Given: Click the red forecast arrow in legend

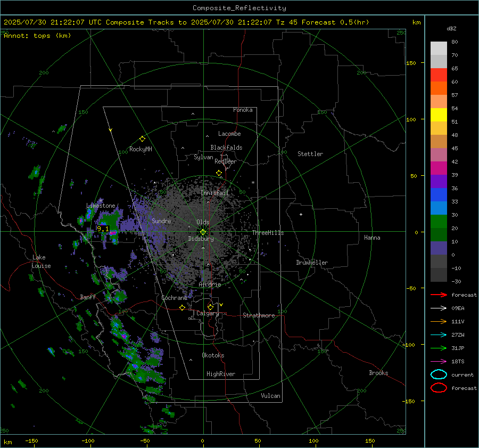Looking at the screenshot, I should click(x=439, y=295).
